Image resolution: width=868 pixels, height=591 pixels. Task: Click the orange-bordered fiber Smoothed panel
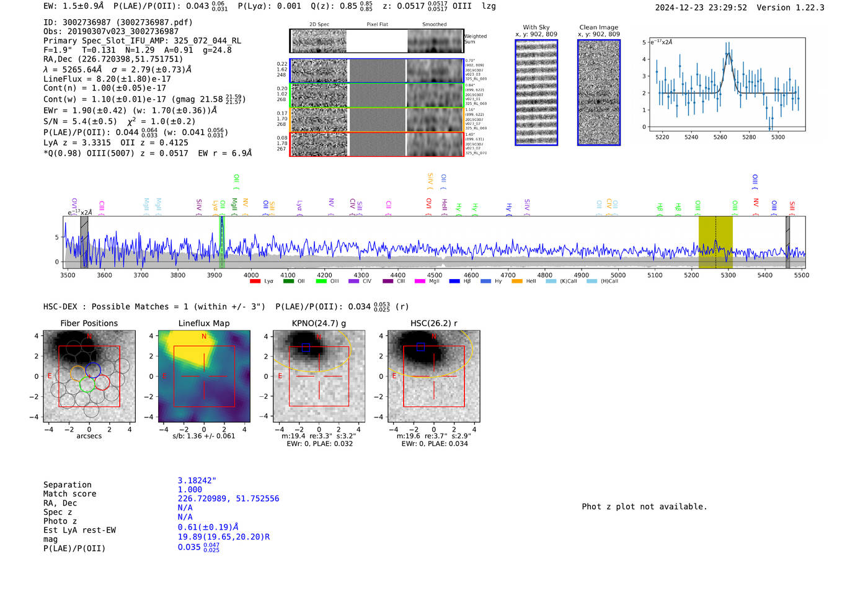point(435,120)
